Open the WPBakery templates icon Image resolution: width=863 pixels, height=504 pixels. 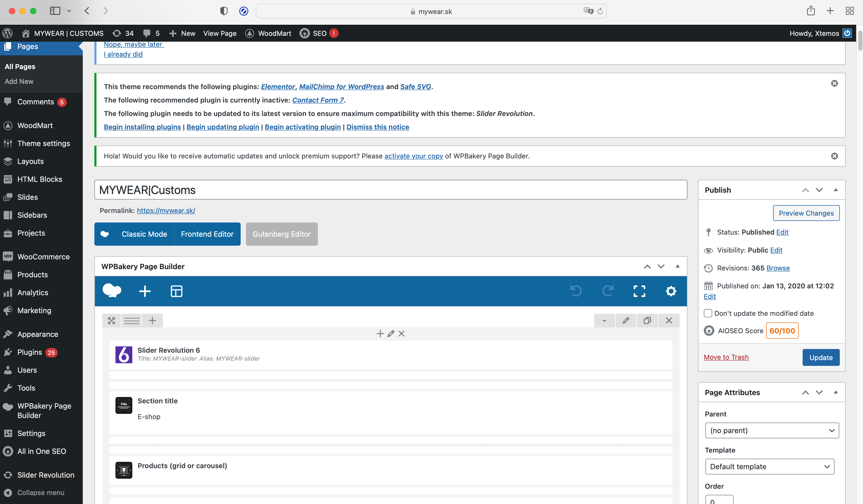point(176,291)
